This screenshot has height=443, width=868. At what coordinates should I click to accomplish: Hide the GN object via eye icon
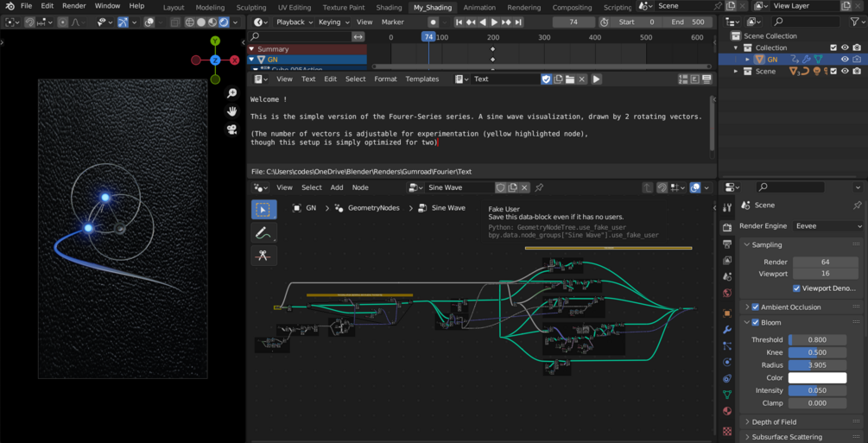pyautogui.click(x=845, y=60)
